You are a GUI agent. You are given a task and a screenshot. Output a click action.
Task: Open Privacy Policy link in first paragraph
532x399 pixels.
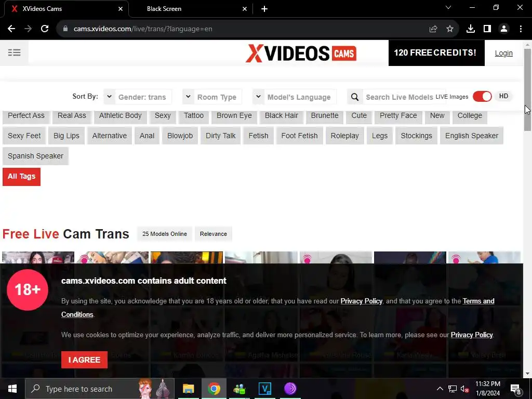click(x=362, y=301)
